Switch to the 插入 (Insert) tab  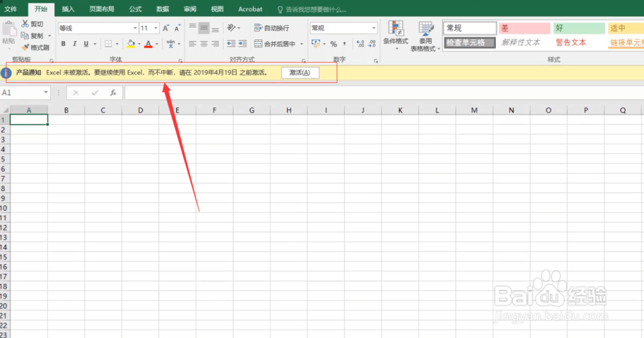click(68, 9)
